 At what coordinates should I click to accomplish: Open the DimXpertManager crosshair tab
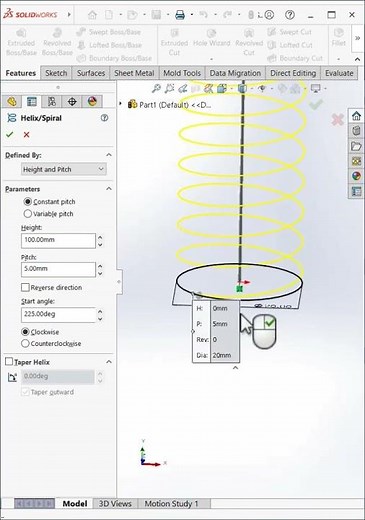coord(72,102)
